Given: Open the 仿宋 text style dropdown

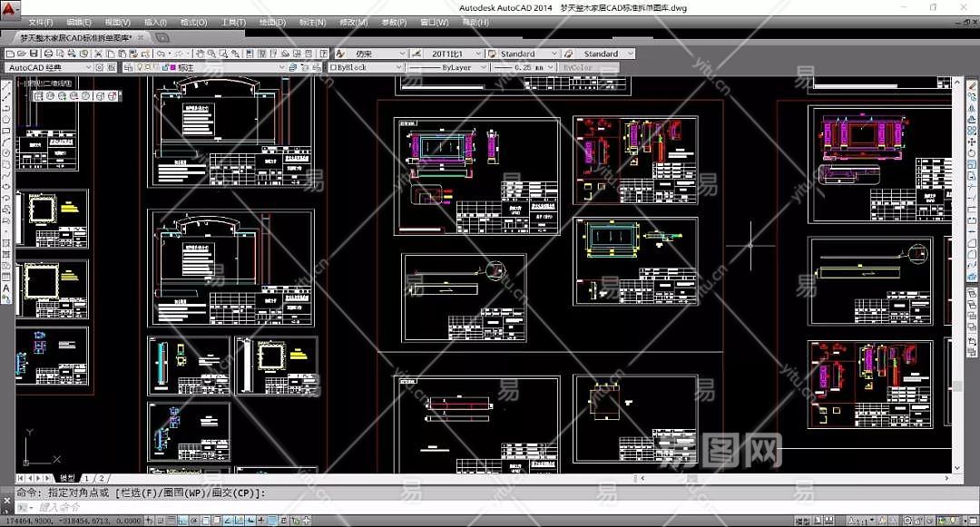Looking at the screenshot, I should 403,54.
